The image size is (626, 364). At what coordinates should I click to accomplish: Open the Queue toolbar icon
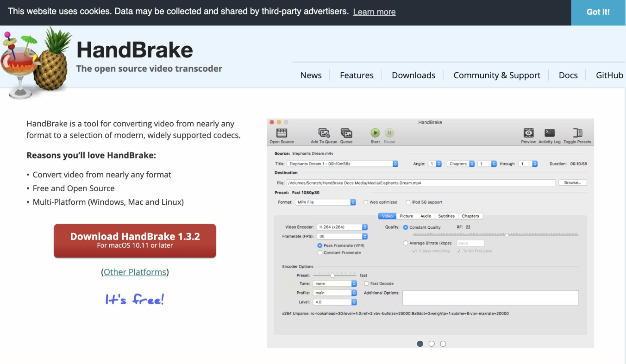coord(346,133)
